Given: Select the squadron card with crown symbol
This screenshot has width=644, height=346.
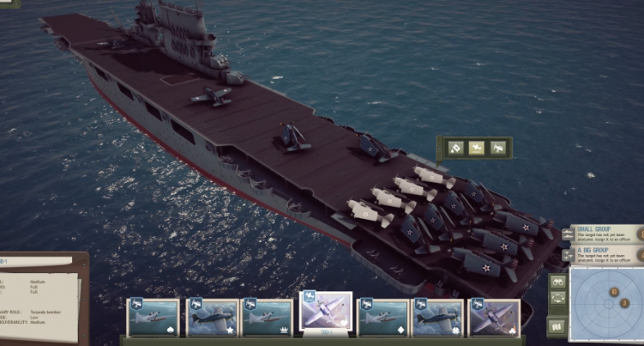Looking at the screenshot, I should (267, 317).
